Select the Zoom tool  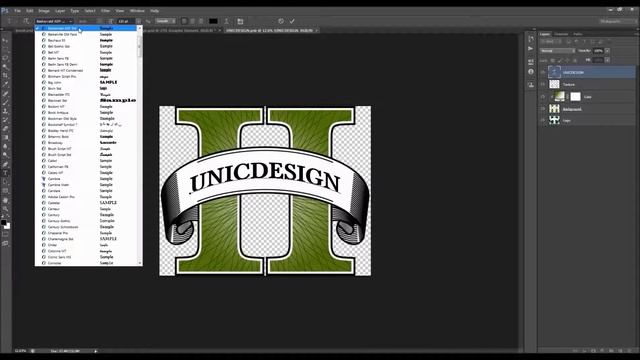click(5, 209)
